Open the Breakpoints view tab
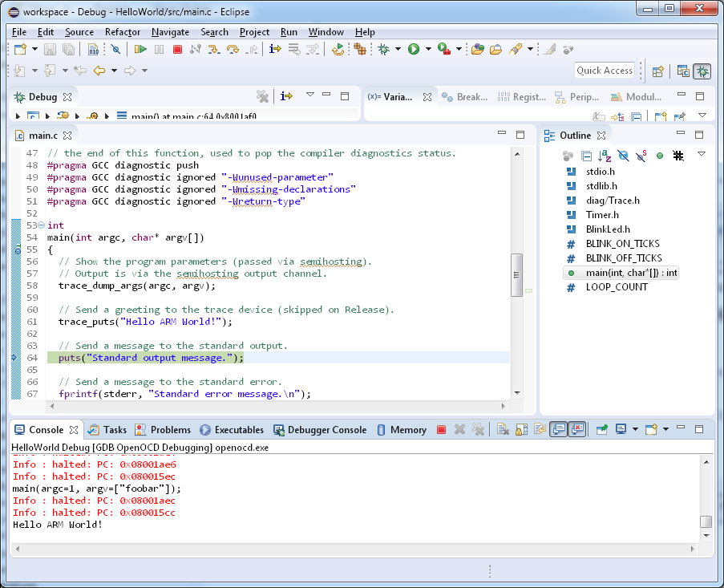The image size is (724, 588). coord(467,97)
